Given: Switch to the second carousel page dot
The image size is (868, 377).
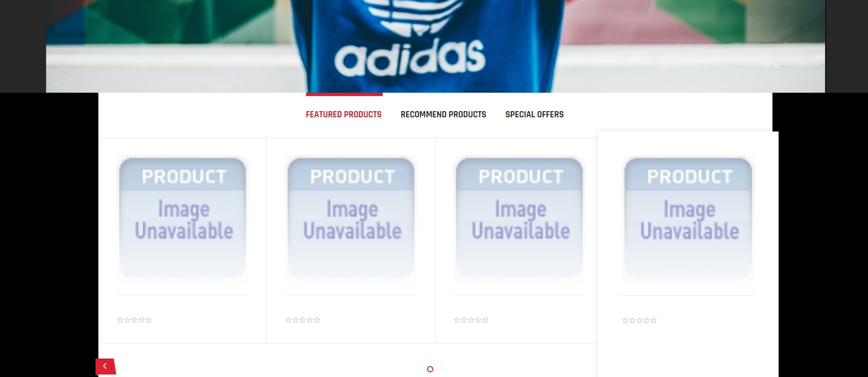Looking at the screenshot, I should click(x=441, y=369).
